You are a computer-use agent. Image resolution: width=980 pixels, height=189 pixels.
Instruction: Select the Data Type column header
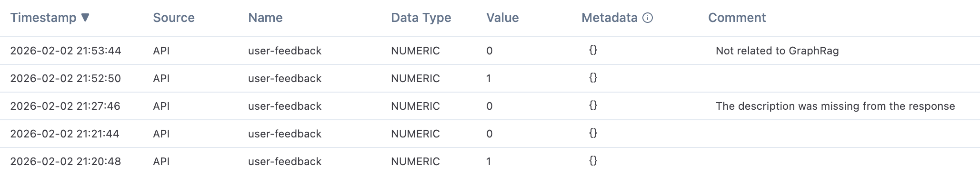421,18
